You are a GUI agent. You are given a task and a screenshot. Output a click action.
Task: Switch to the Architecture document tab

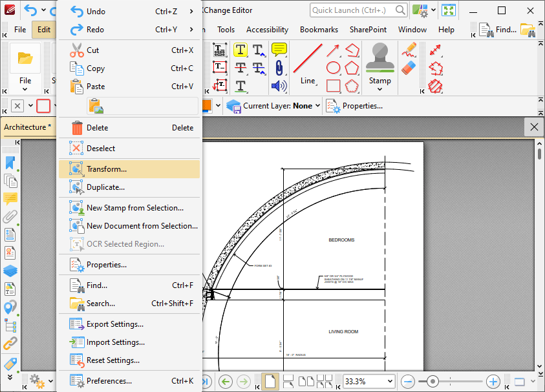coord(28,127)
